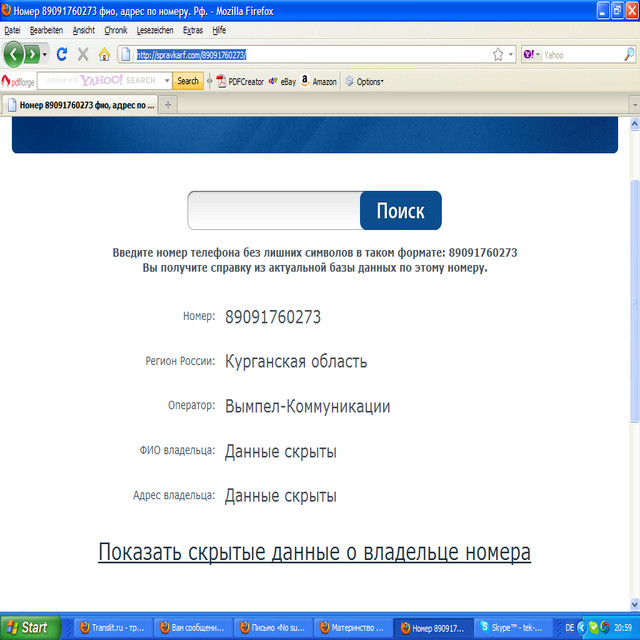Click the Firefox back navigation arrow
Viewport: 640px width, 640px height.
pos(14,54)
